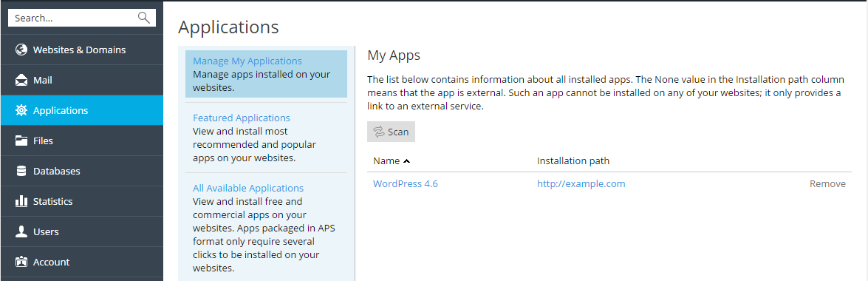Screen dimensions: 868x281
Task: Open the http://example.com installation path link
Action: pyautogui.click(x=581, y=183)
